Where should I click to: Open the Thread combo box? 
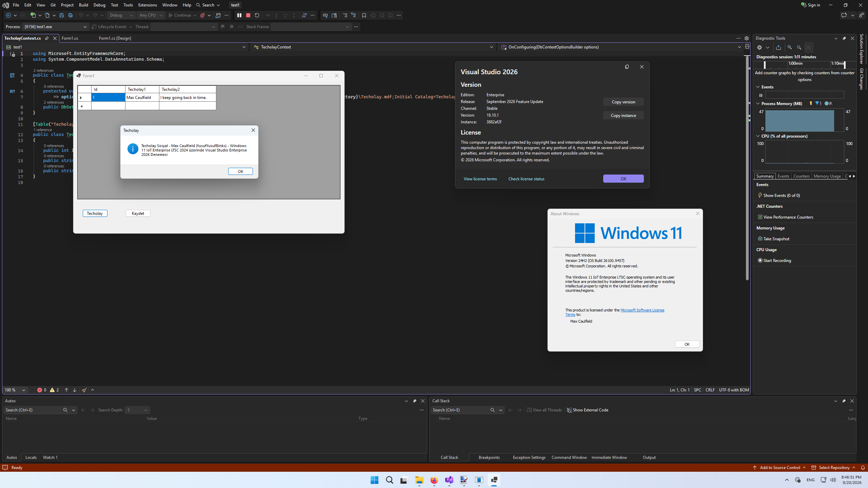click(x=183, y=27)
